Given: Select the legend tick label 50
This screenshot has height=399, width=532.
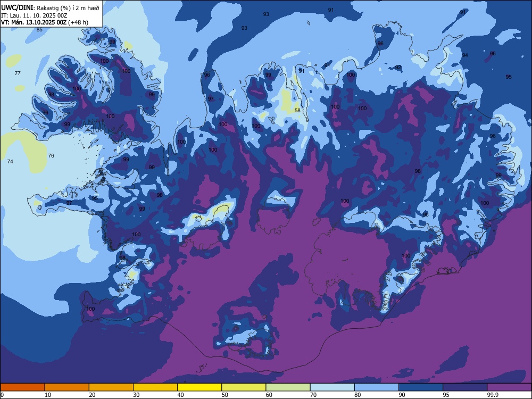Looking at the screenshot, I should click(225, 395).
